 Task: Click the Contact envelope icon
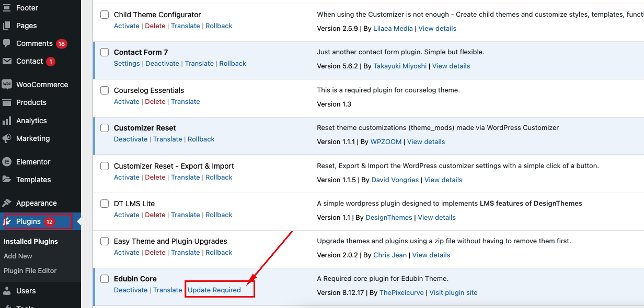pyautogui.click(x=7, y=61)
